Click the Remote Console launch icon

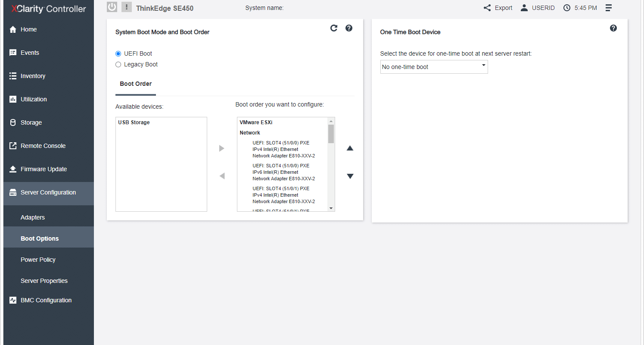click(x=13, y=146)
